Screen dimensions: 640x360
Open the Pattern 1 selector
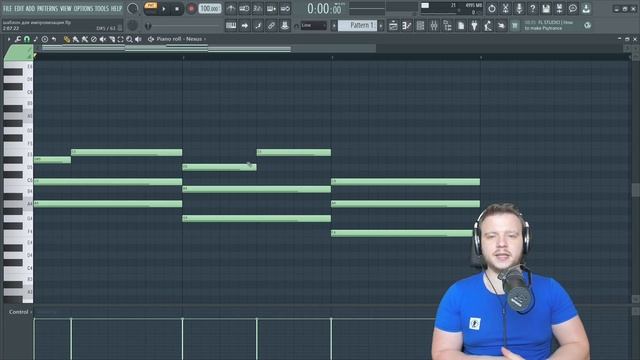click(357, 25)
